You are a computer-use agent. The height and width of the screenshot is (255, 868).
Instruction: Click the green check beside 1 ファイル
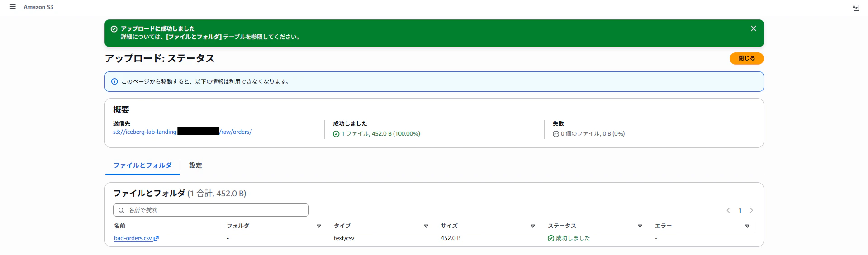336,134
